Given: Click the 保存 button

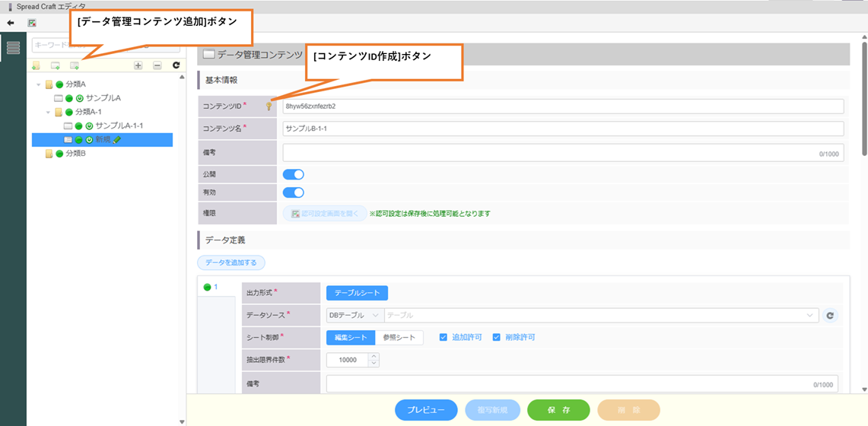Looking at the screenshot, I should (x=558, y=410).
